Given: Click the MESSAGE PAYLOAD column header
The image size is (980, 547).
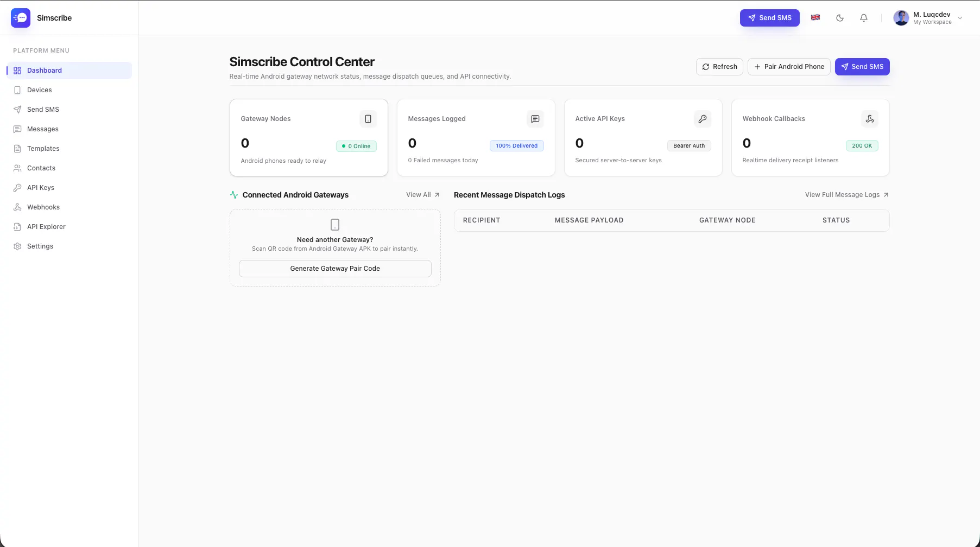Looking at the screenshot, I should coord(589,220).
